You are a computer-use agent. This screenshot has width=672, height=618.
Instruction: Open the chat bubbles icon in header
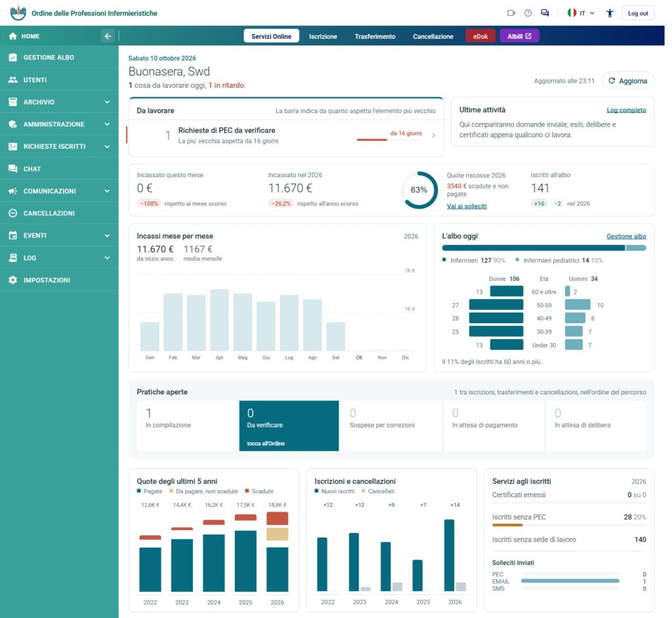click(545, 13)
